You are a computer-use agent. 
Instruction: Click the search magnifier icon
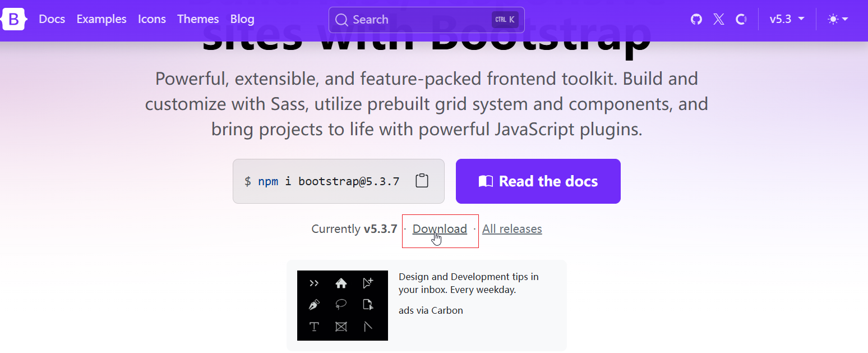341,20
